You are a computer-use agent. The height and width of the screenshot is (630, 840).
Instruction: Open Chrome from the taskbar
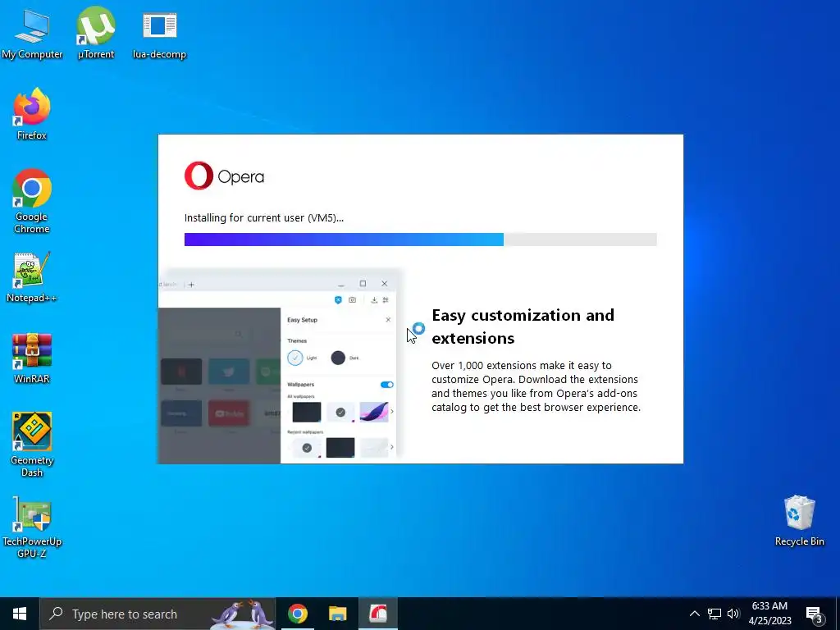(x=297, y=614)
